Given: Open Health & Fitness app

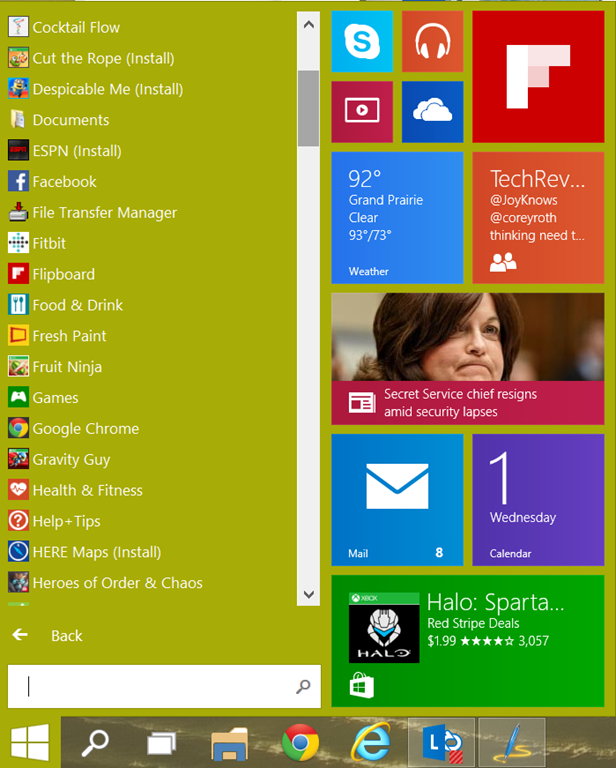Looking at the screenshot, I should pos(75,490).
